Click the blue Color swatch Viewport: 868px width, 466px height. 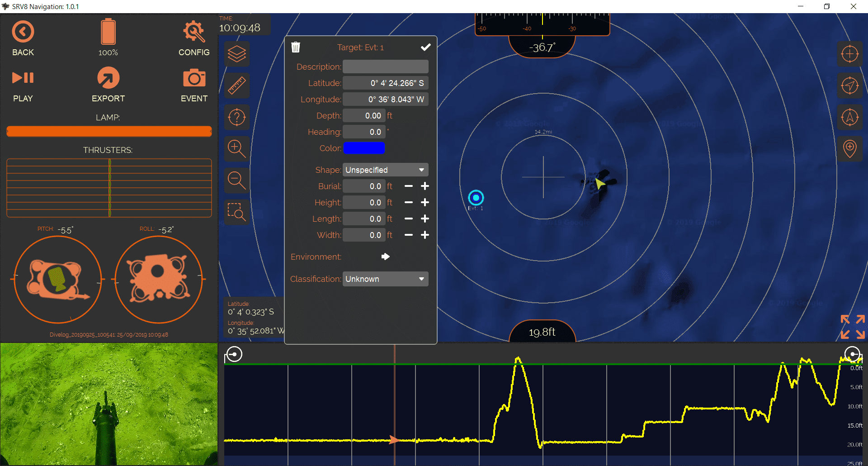tap(364, 148)
